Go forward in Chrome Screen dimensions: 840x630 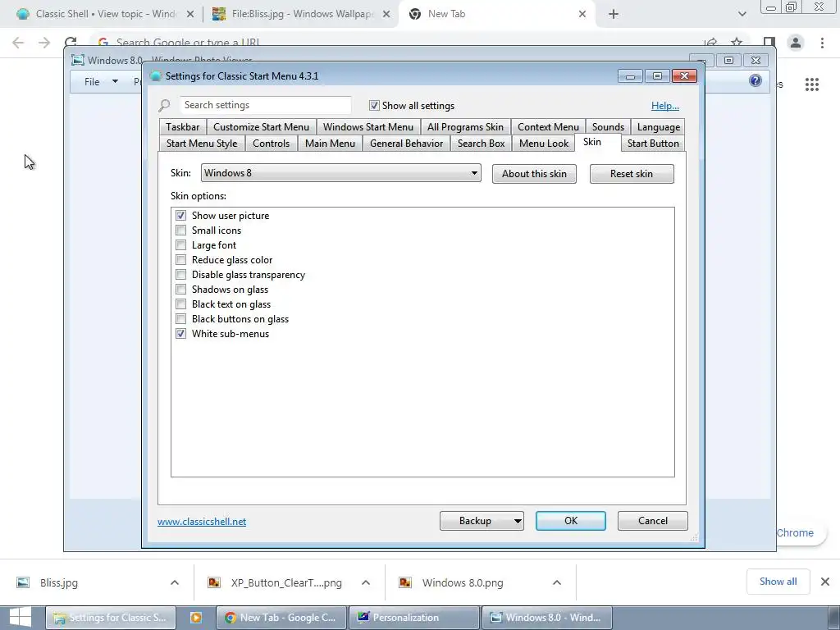tap(44, 43)
